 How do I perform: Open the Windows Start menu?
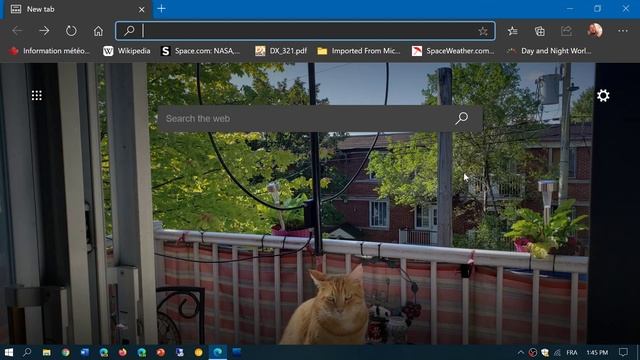click(x=9, y=352)
